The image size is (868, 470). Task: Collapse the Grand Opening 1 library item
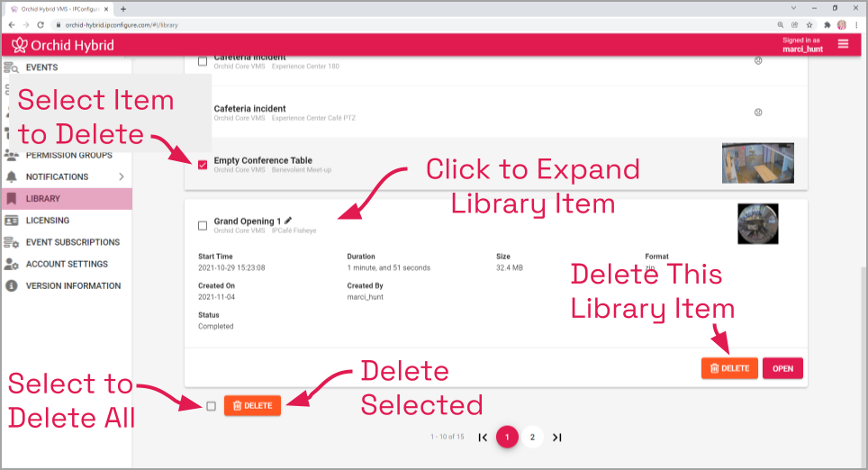[x=495, y=225]
